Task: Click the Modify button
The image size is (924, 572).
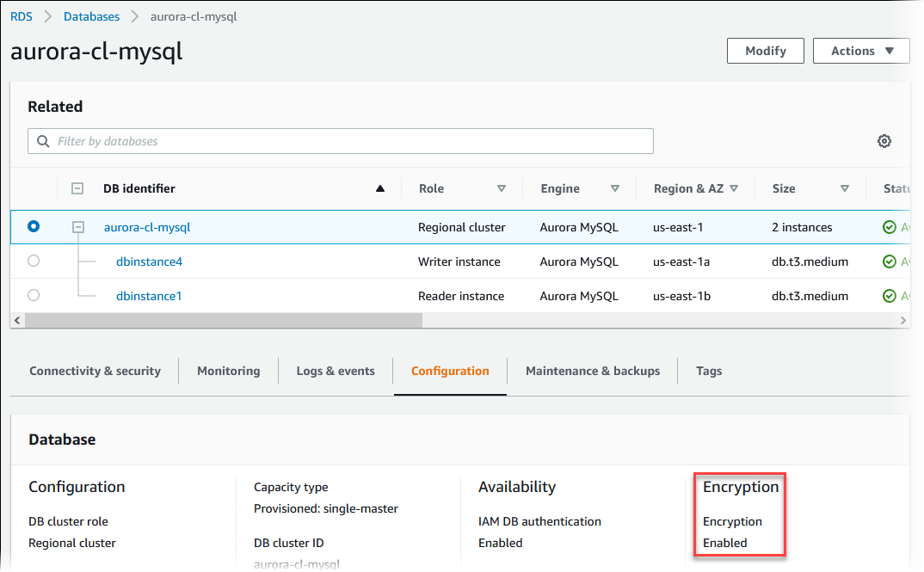Action: pos(765,50)
